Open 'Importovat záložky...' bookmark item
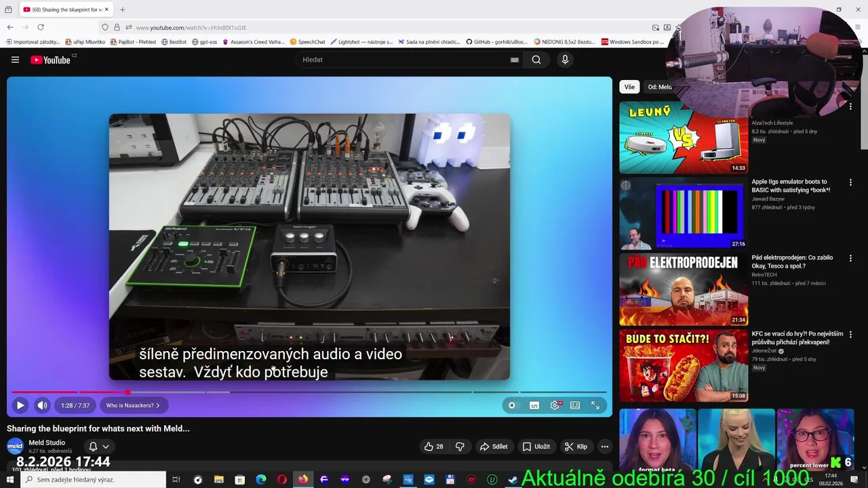Screen dimensions: 868x488 click(x=33, y=42)
